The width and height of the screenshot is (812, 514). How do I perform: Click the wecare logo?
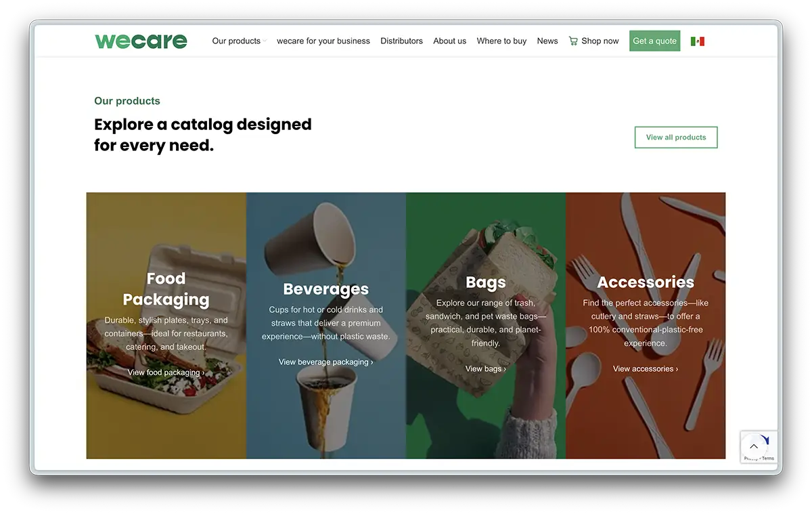(x=141, y=41)
